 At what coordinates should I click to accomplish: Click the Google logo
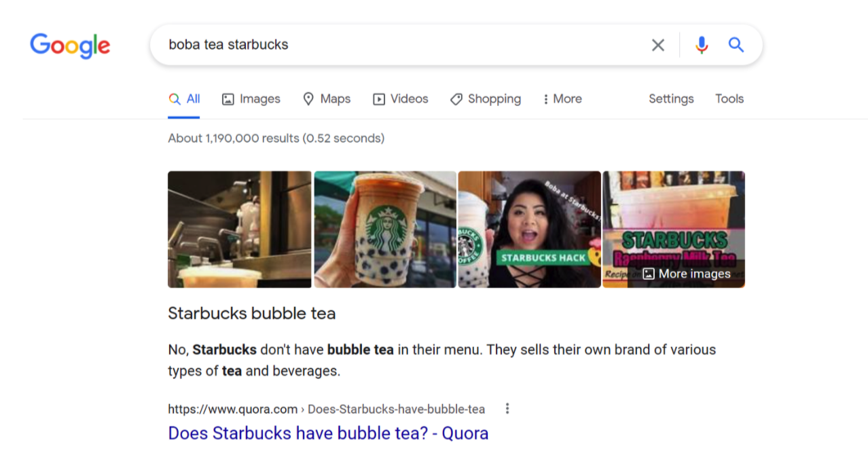(x=70, y=45)
